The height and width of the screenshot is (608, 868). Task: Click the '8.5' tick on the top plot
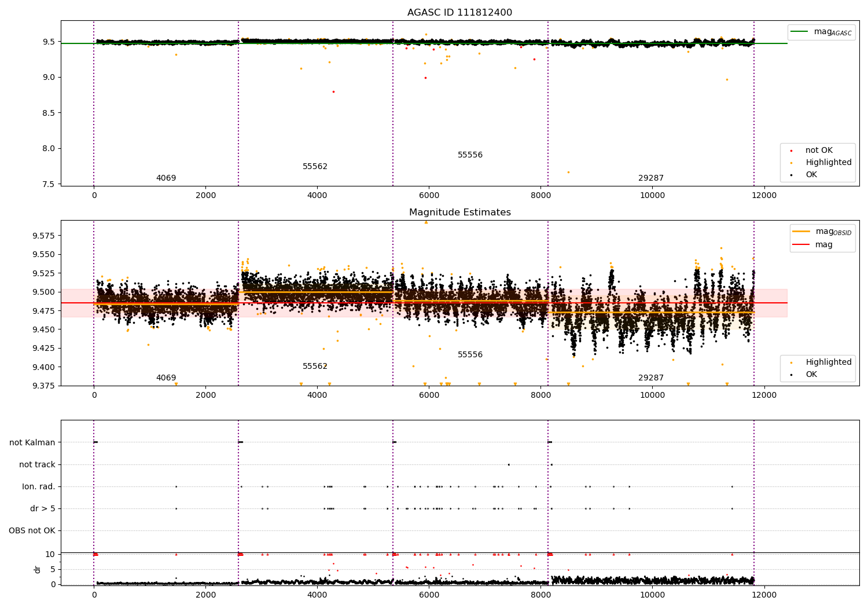49,113
